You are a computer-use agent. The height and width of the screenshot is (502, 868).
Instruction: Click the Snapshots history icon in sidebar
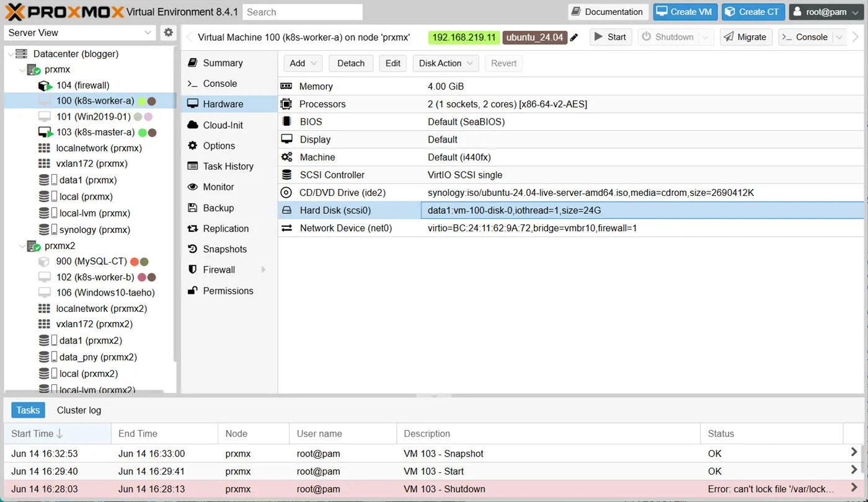pyautogui.click(x=194, y=249)
